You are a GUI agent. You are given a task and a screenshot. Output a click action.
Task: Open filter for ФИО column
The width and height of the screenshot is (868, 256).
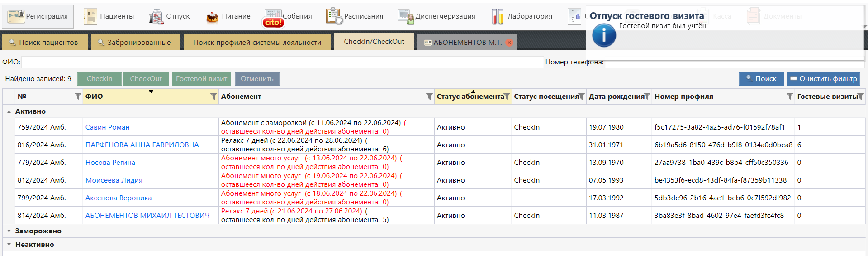[213, 97]
